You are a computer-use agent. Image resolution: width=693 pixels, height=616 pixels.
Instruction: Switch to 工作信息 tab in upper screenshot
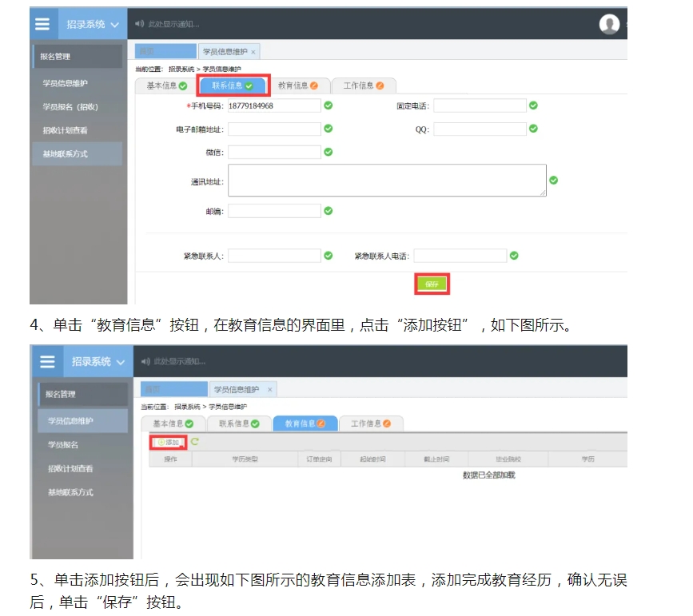363,85
